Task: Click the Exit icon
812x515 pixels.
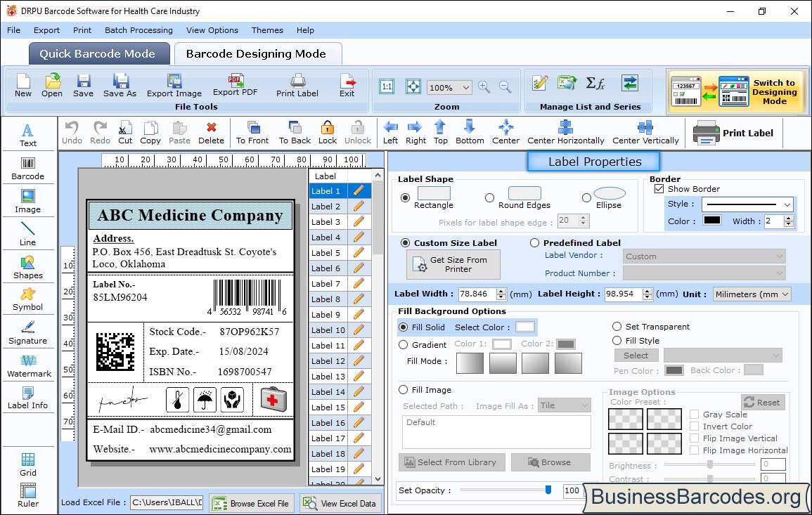Action: point(347,86)
